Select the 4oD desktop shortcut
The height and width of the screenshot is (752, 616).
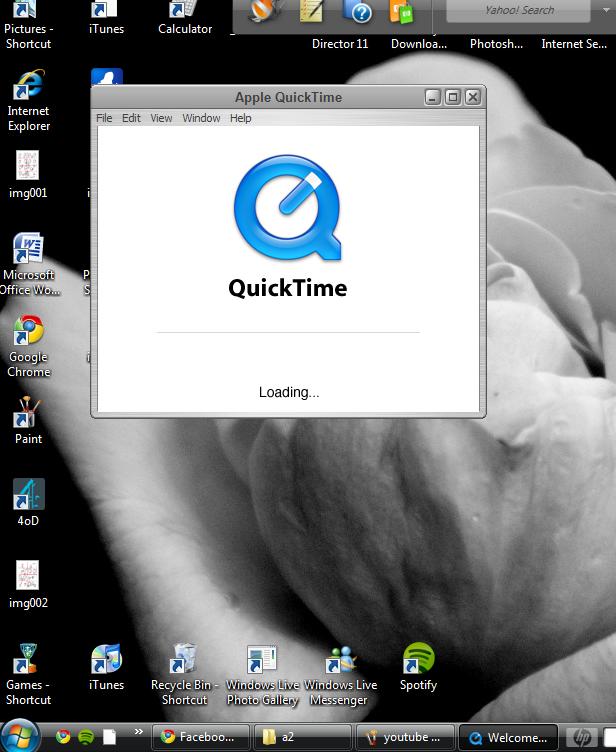coord(28,502)
